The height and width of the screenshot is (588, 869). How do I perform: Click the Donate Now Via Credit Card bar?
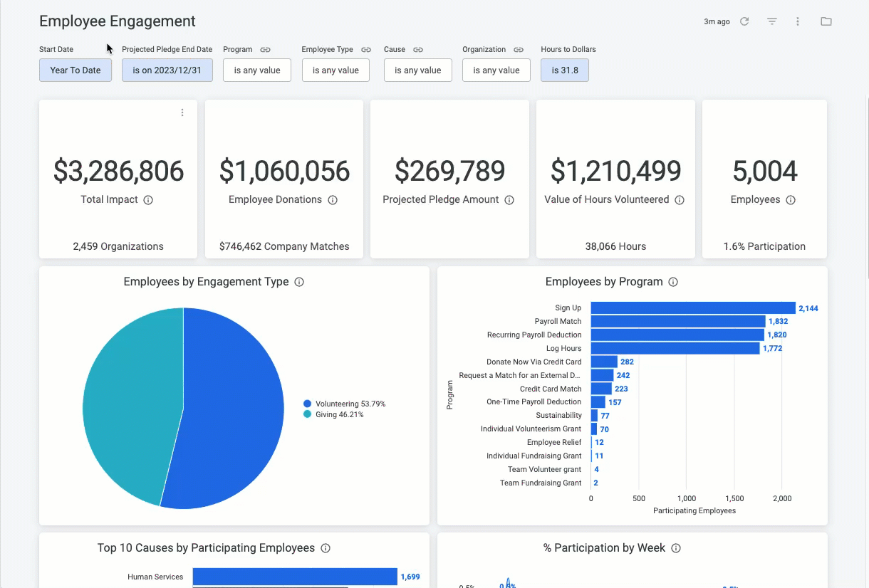[x=604, y=362]
